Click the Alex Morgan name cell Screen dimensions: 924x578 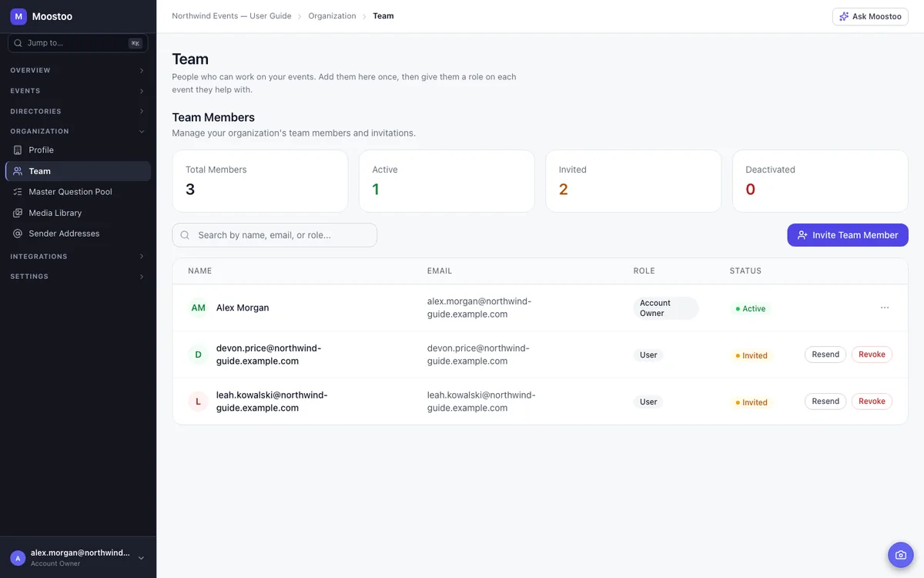point(243,307)
